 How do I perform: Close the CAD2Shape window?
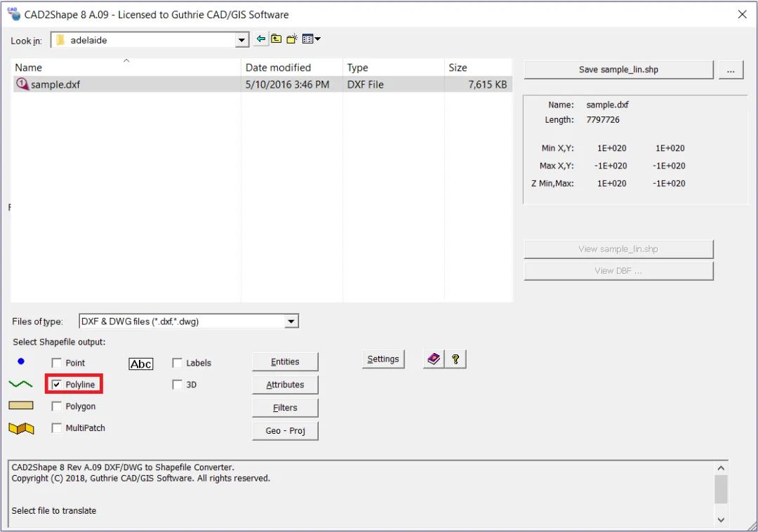[x=742, y=15]
